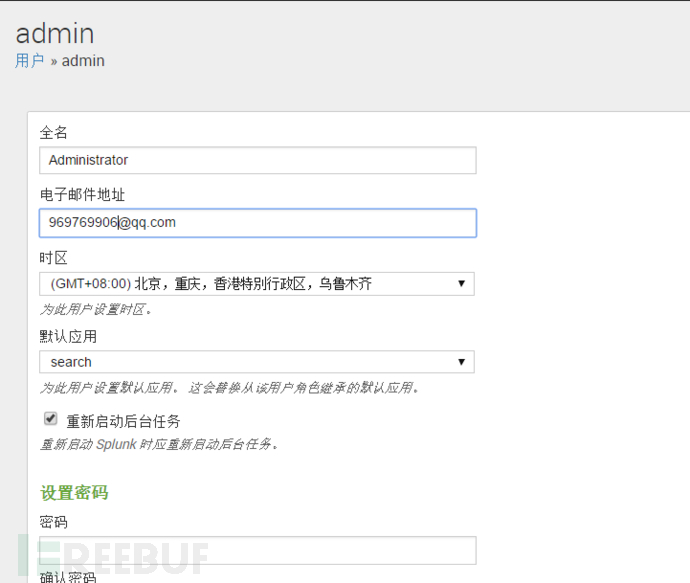690x583 pixels.
Task: Click the 全名 field containing Administrator
Action: (258, 160)
